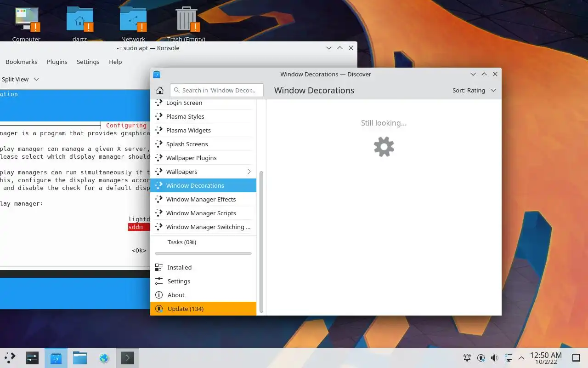Click the Discover sidebar scrollbar
588x368 pixels.
click(x=261, y=242)
